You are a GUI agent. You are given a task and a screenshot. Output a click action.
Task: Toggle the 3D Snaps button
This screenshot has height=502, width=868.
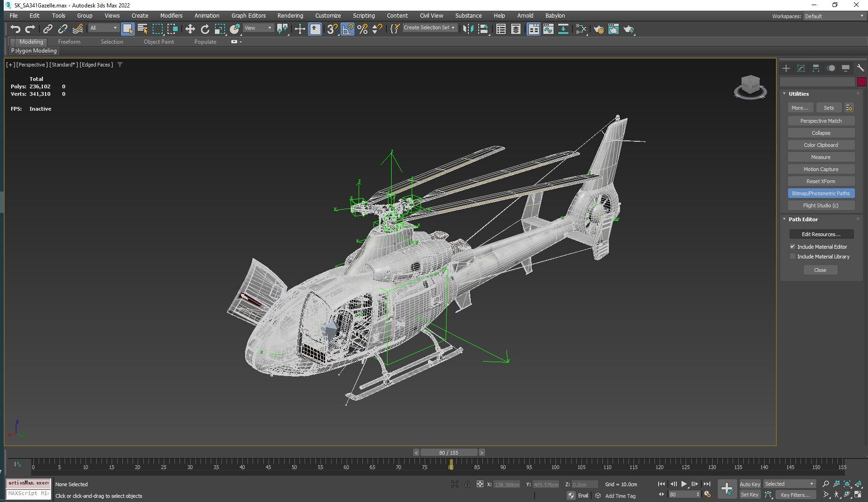332,29
